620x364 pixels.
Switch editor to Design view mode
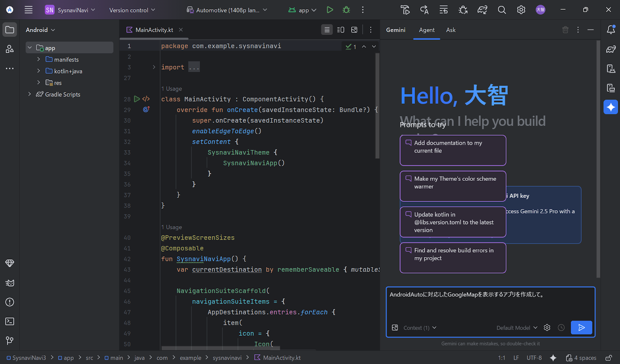(x=354, y=30)
